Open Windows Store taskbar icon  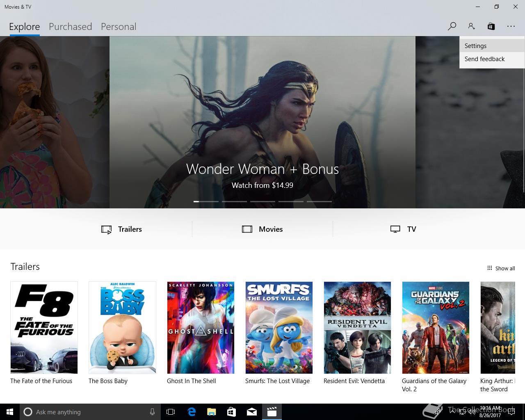tap(231, 412)
